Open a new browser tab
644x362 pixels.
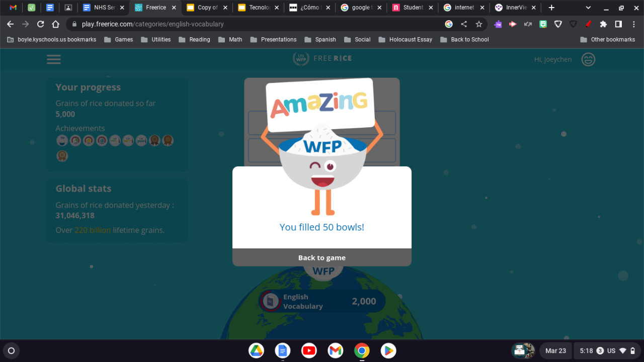coord(551,8)
